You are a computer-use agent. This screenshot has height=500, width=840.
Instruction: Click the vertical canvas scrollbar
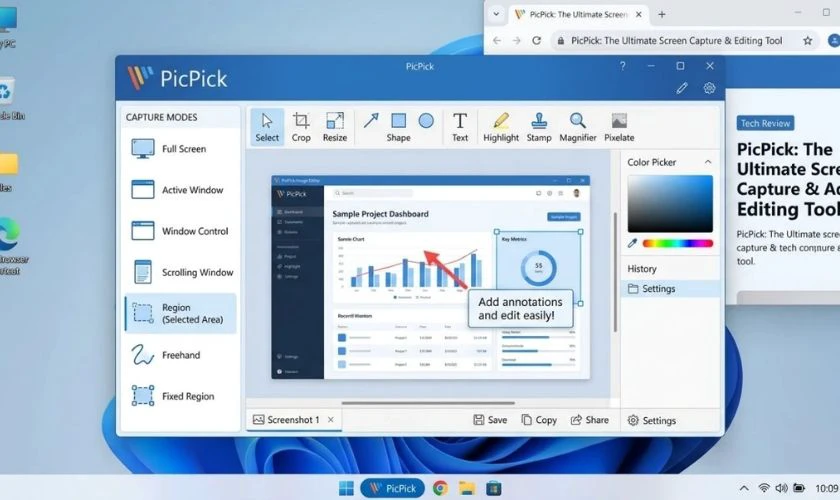coord(615,272)
